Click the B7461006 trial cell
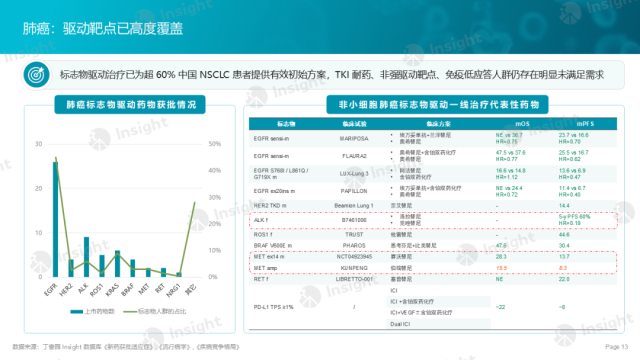Screen dimensions: 640x360 pos(354,220)
